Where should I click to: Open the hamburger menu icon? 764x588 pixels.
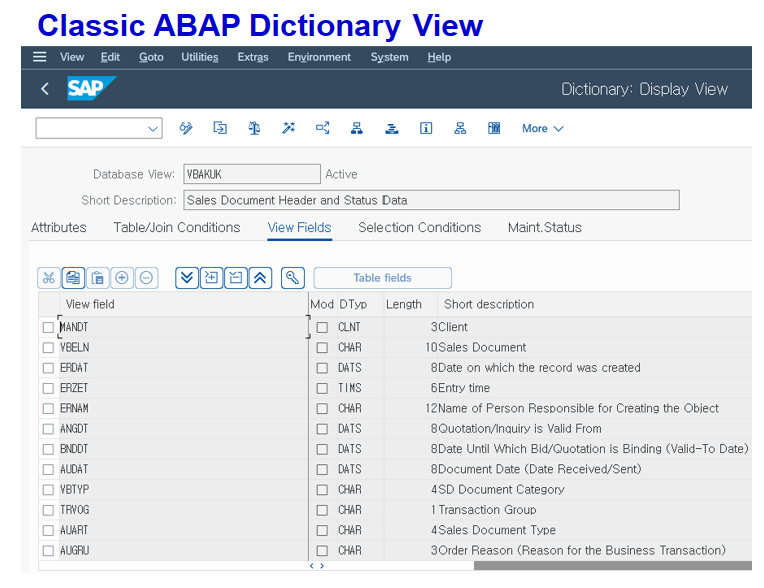coord(39,57)
